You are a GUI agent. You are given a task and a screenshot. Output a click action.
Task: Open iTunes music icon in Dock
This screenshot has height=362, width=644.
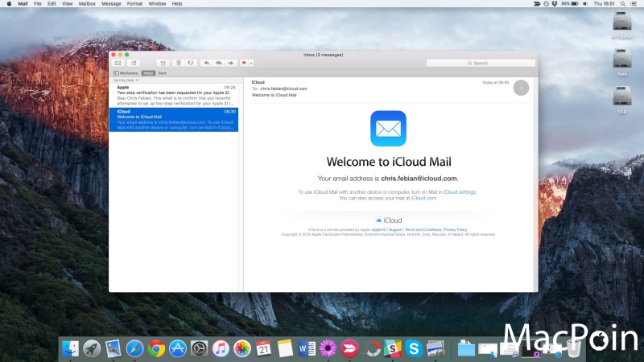click(221, 349)
